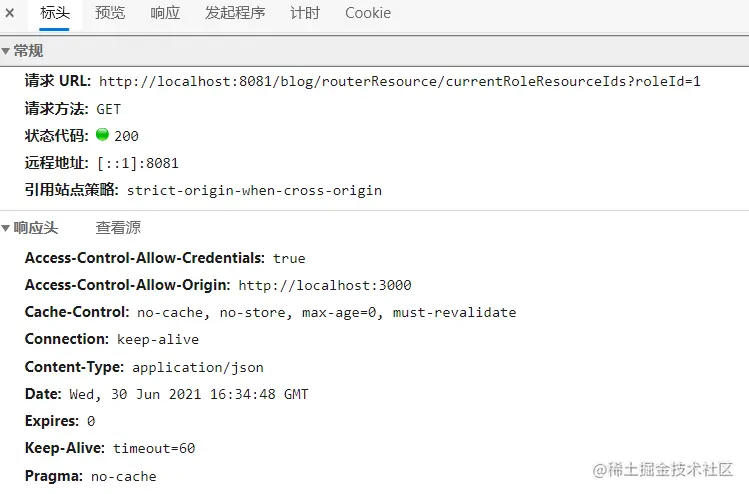Select the 发起程序 tab
The height and width of the screenshot is (494, 749).
coord(235,13)
